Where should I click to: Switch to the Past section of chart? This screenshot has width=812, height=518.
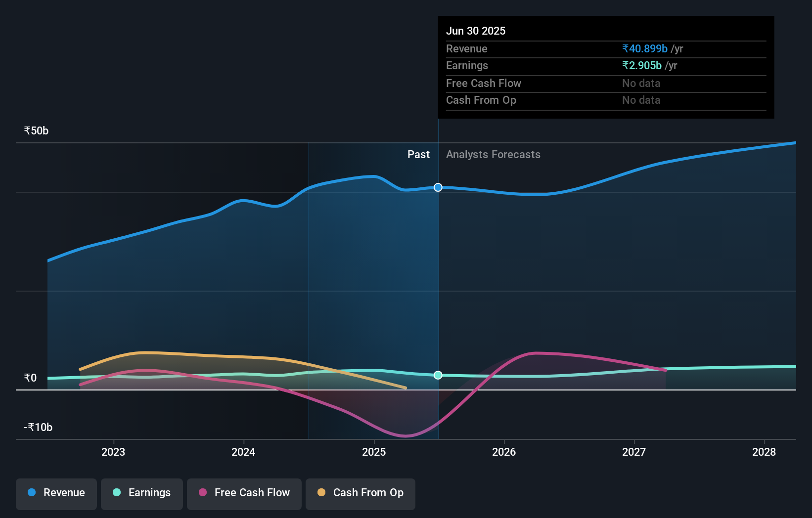pos(419,154)
